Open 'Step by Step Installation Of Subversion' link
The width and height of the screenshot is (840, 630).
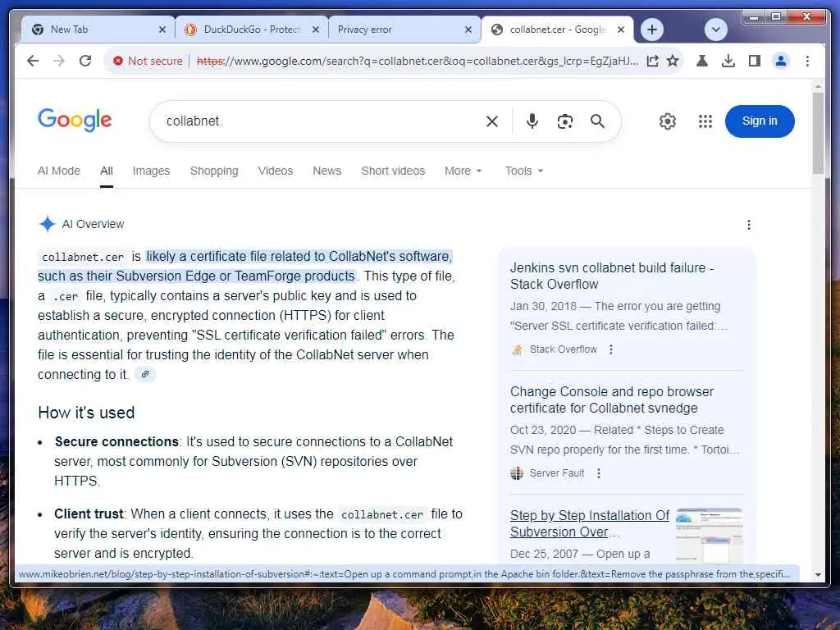coord(589,523)
